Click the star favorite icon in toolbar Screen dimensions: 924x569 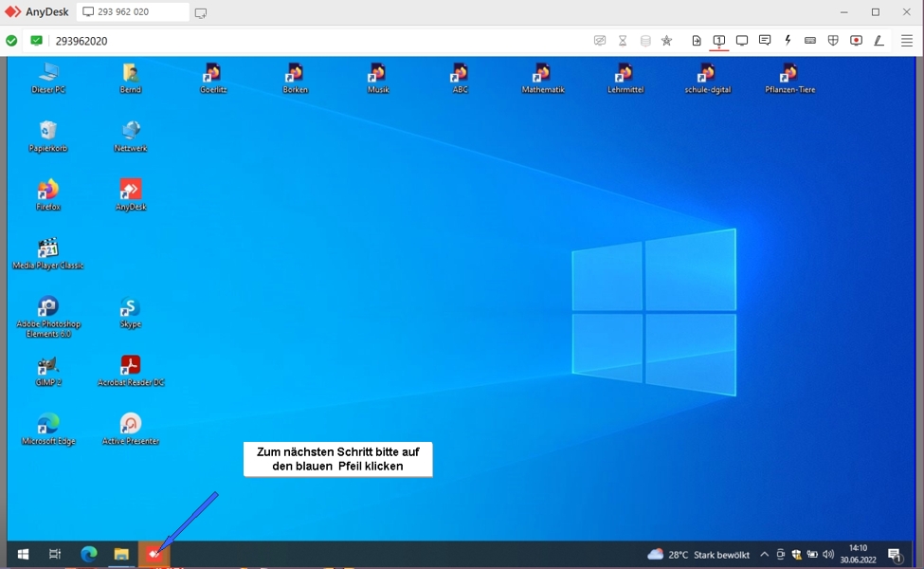click(x=666, y=41)
